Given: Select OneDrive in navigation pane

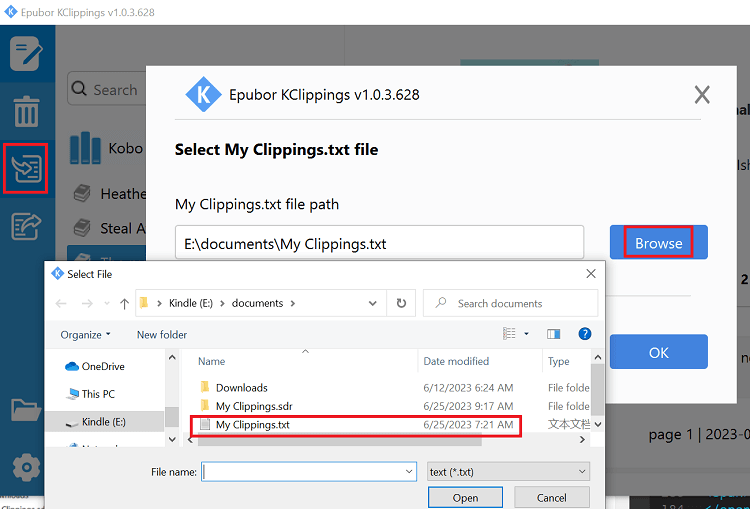Looking at the screenshot, I should coord(94,366).
